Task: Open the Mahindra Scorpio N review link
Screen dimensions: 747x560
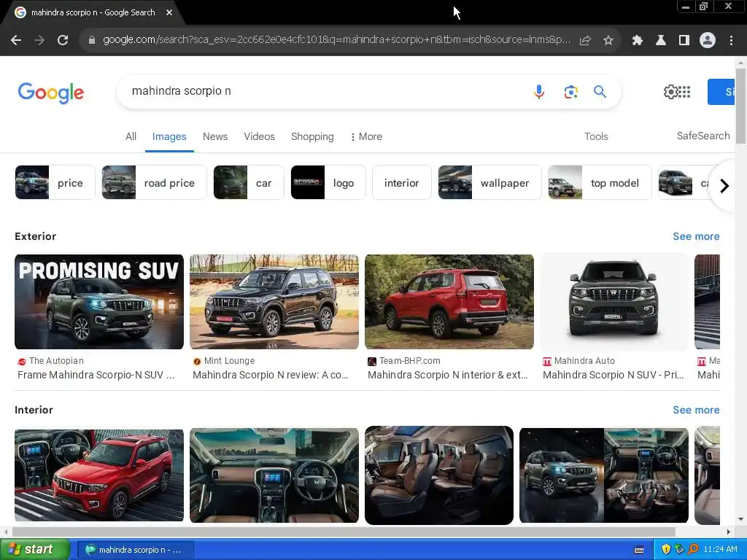Action: click(x=270, y=375)
